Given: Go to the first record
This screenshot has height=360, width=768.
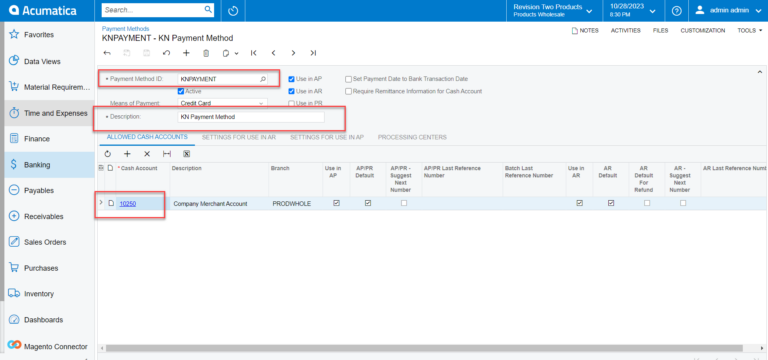Looking at the screenshot, I should pos(254,53).
